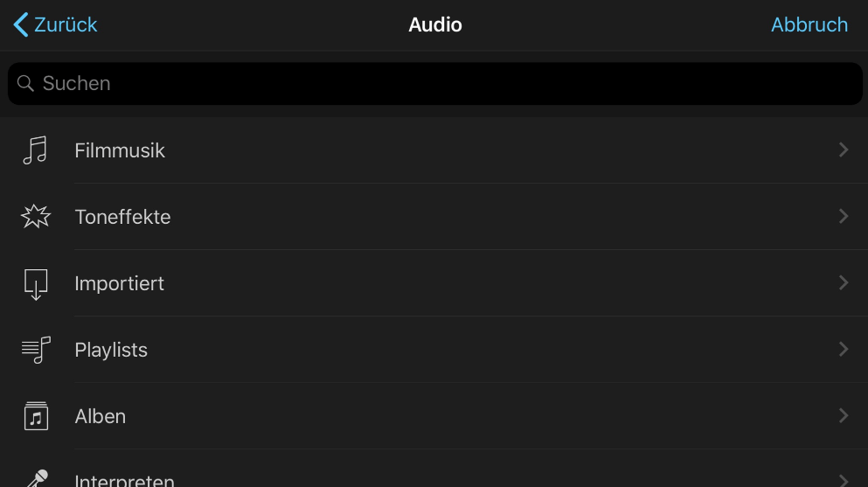
Task: Tap the Filmmusik music note icon
Action: click(35, 150)
